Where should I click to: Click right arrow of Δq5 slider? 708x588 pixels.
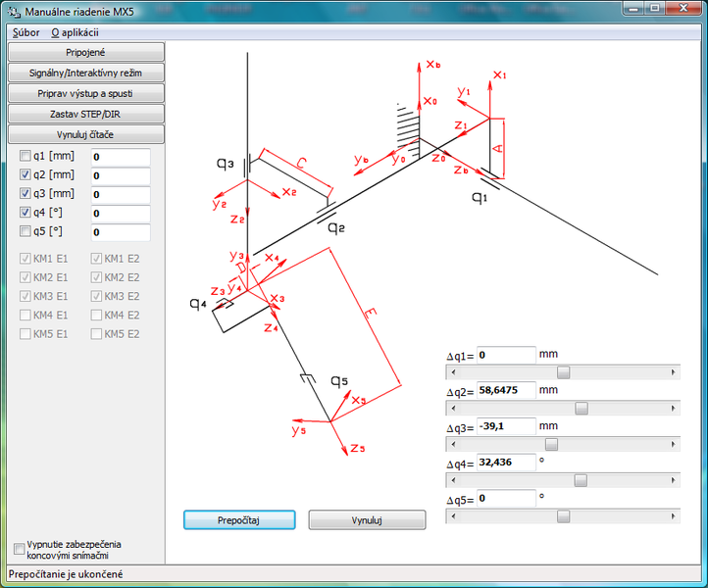pos(673,516)
